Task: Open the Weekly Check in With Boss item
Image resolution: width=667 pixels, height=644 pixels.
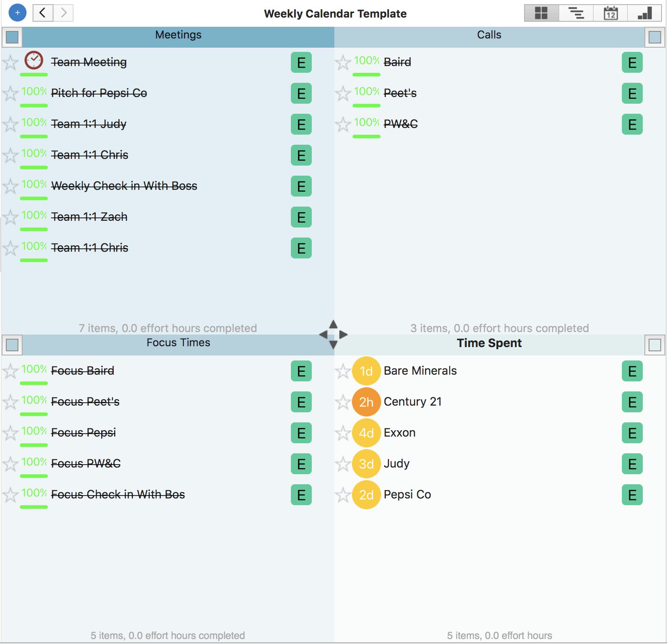Action: point(124,186)
